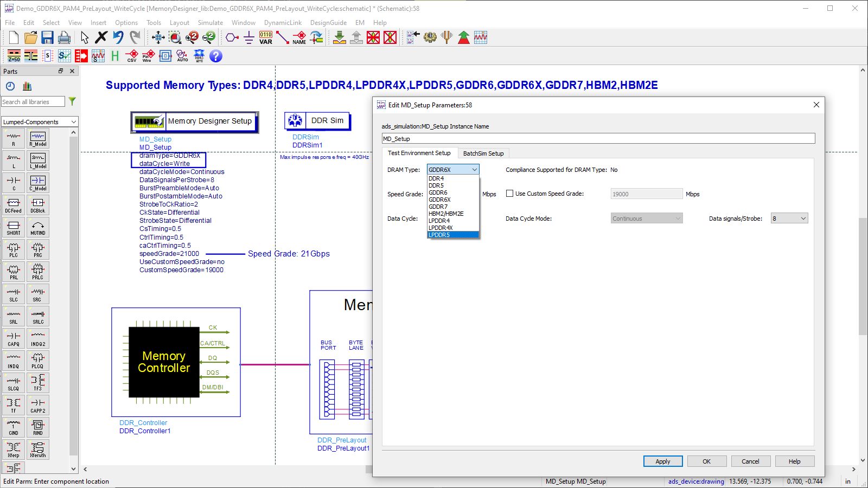Click the Apply button
The image size is (868, 488).
coord(662,461)
